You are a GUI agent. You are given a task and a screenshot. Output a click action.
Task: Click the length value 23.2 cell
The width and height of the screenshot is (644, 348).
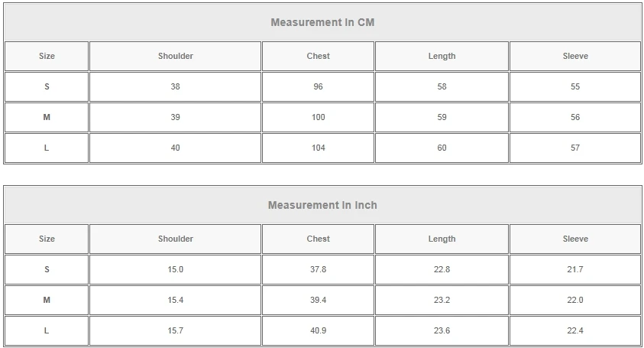442,301
